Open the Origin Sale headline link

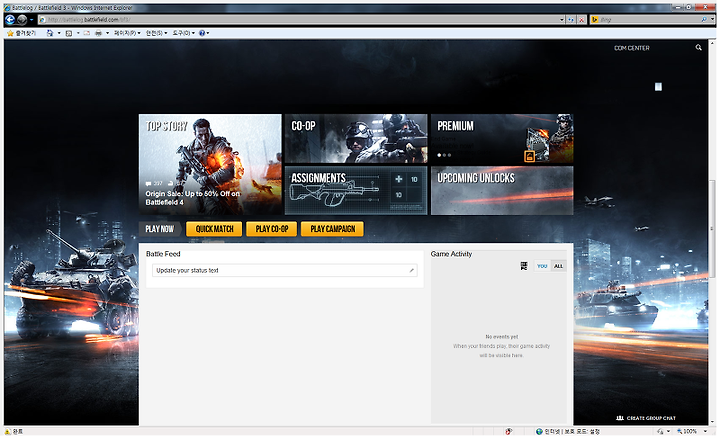(193, 198)
